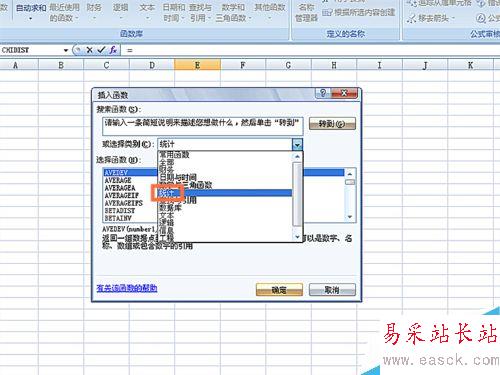This screenshot has height=375, width=500.
Task: Click function list scroll down arrow
Action: [350, 217]
